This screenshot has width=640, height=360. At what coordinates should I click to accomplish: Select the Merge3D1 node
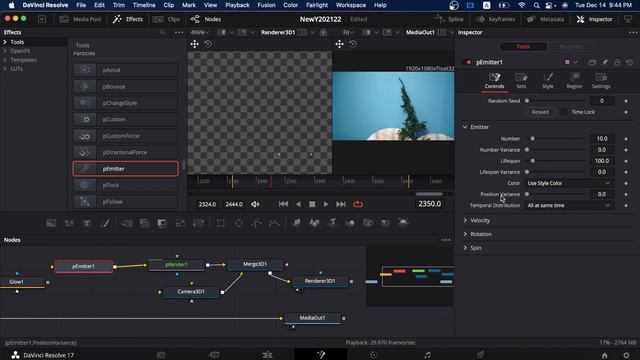tap(255, 264)
